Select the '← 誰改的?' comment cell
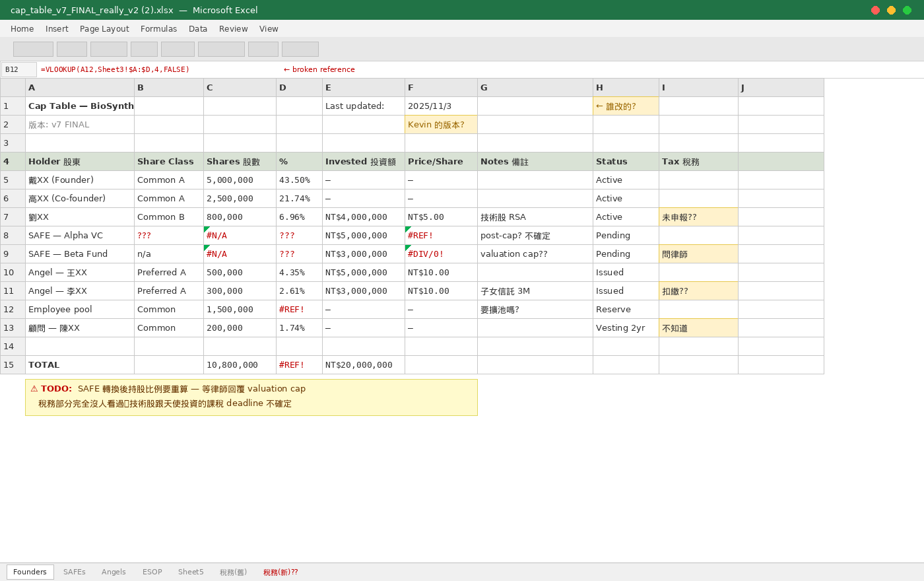The height and width of the screenshot is (581, 924). [626, 106]
